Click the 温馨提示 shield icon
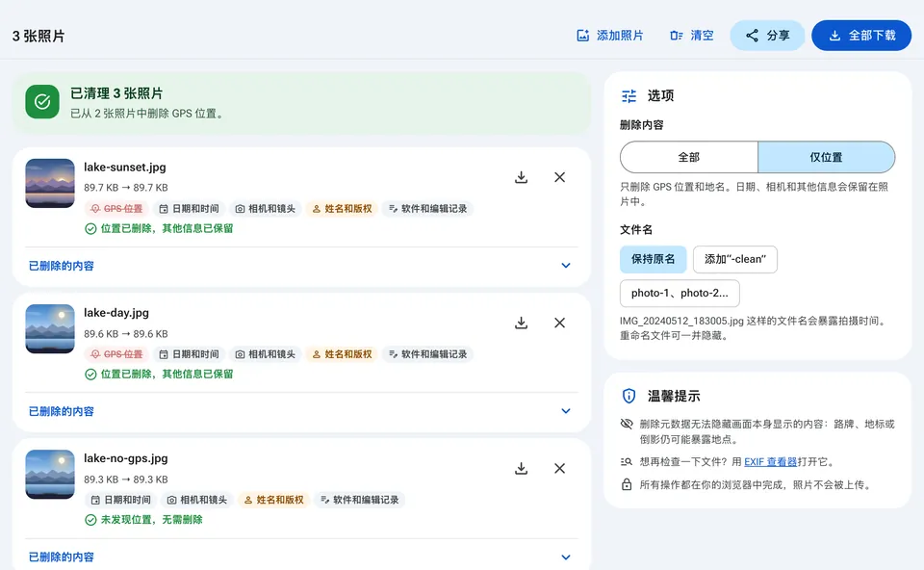The height and width of the screenshot is (570, 924). coord(629,396)
